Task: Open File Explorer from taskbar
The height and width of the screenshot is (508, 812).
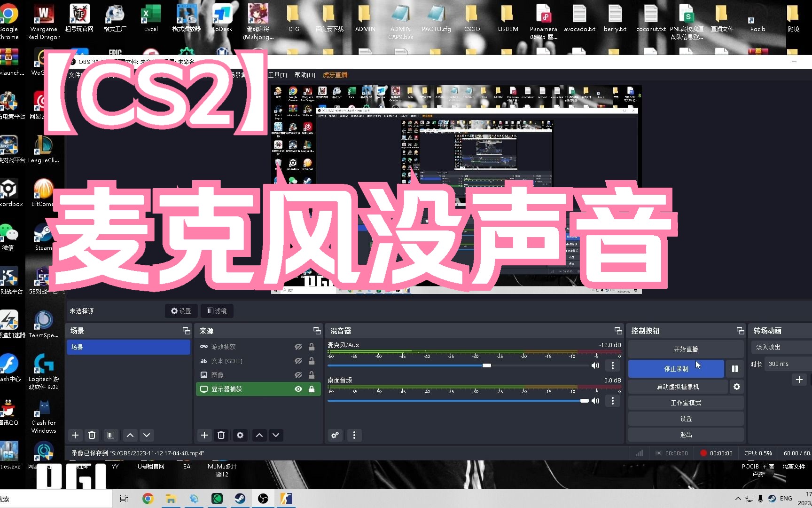Action: 171,499
